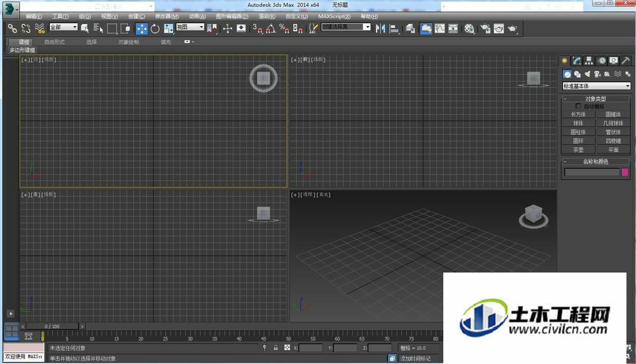Open the 编辑(E) menu
This screenshot has width=636, height=364.
pyautogui.click(x=33, y=17)
